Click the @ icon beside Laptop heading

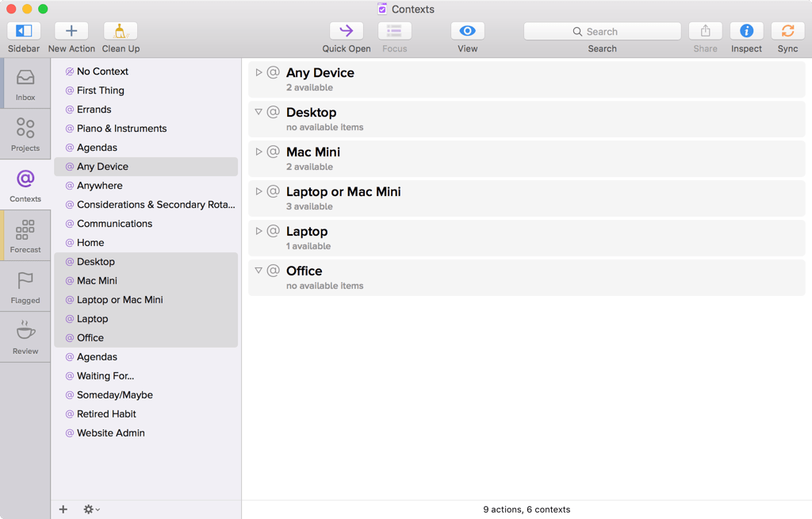[273, 231]
